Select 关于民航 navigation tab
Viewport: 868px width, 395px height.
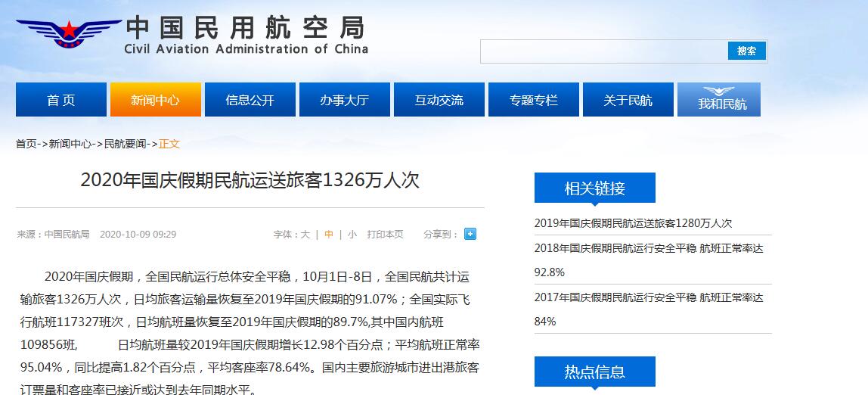pyautogui.click(x=628, y=100)
